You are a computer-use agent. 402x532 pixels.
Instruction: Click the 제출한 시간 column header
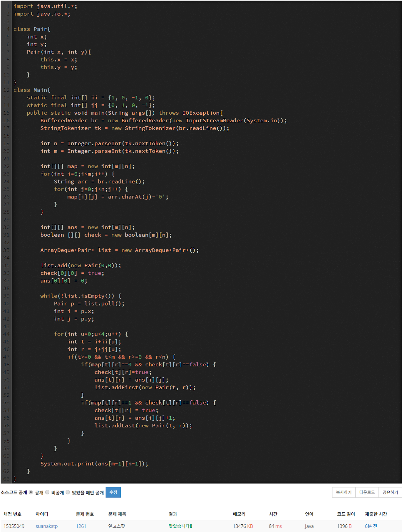point(376,514)
